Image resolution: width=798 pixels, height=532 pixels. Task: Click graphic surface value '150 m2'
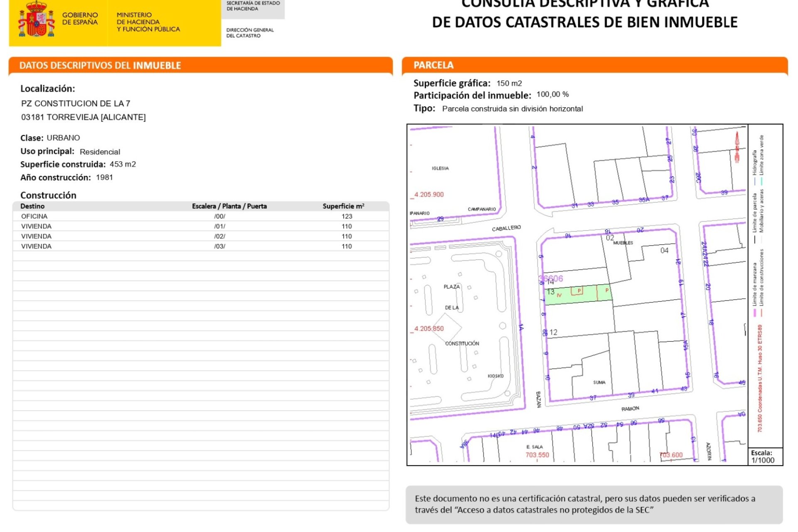pyautogui.click(x=509, y=83)
